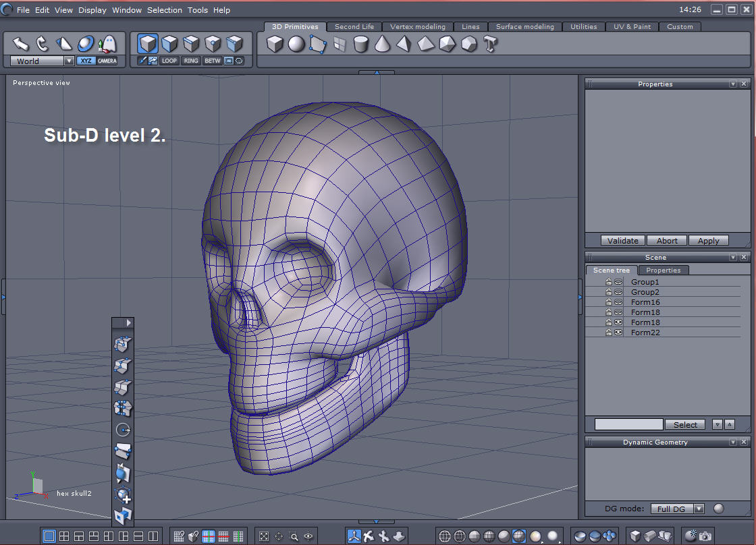
Task: Activate the curved-arrow rotate tool
Action: tap(43, 44)
